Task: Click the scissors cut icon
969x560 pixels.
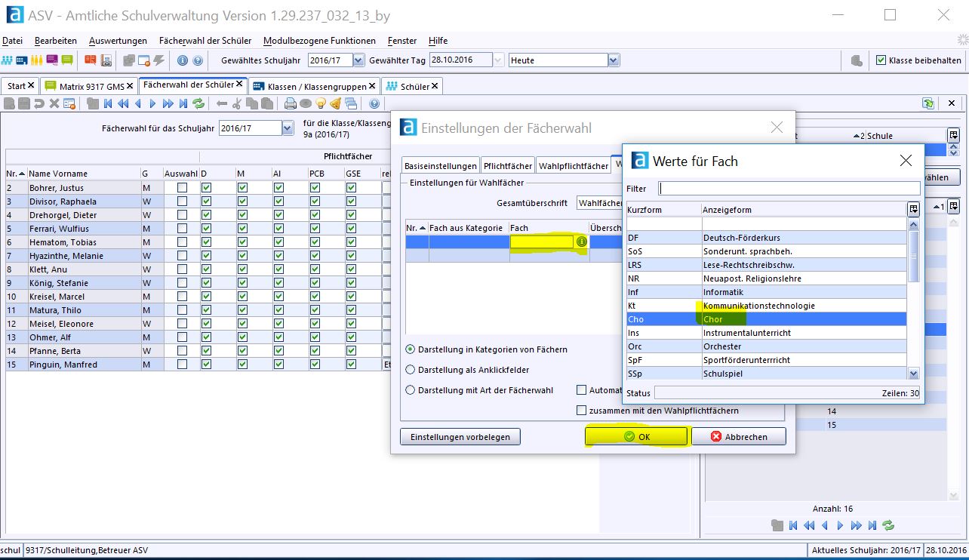Action: [237, 103]
